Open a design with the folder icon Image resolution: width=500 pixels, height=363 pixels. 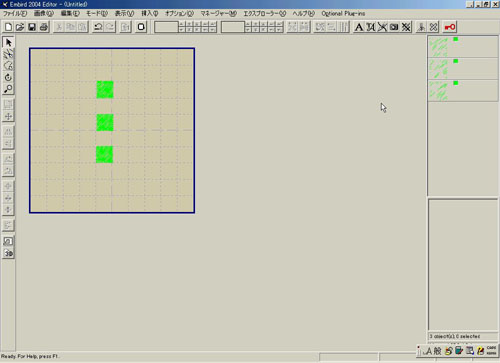coord(20,27)
